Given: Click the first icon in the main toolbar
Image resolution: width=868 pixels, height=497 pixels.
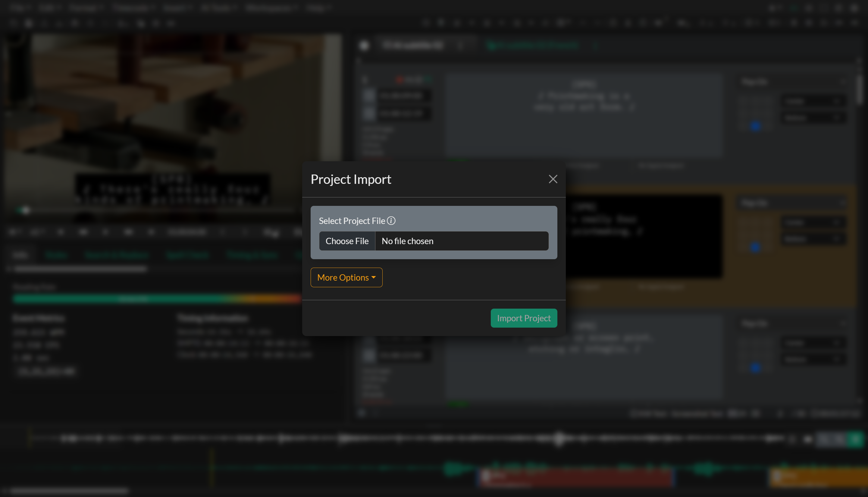Looking at the screenshot, I should (14, 23).
